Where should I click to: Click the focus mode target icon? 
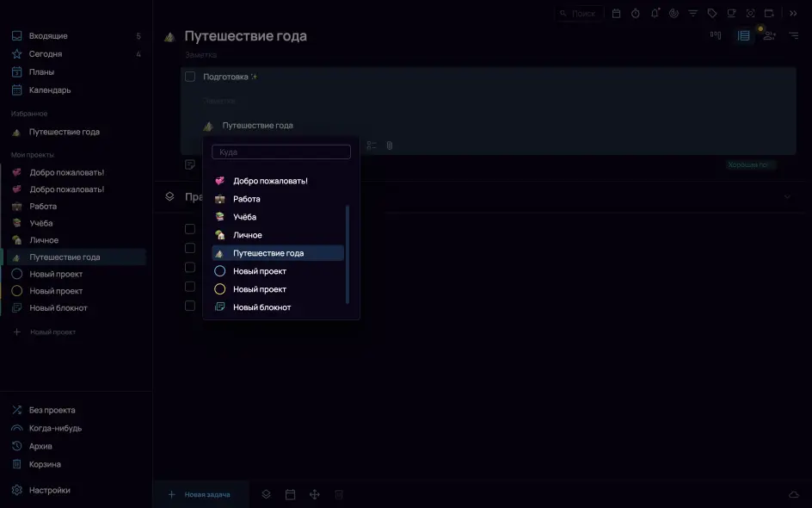pos(750,13)
